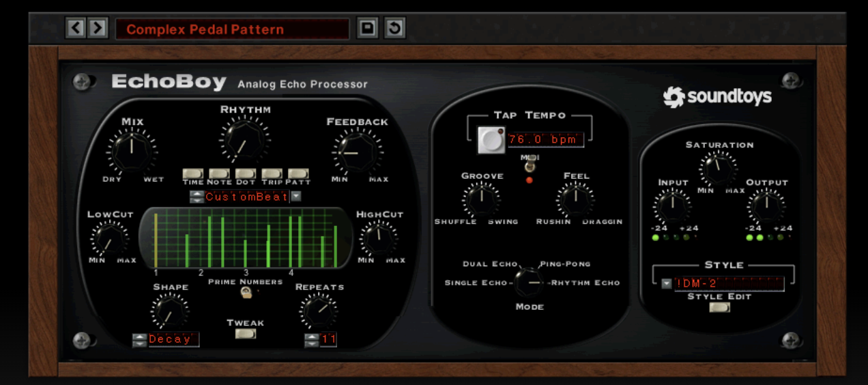Click the Output gain knob
868x385 pixels.
point(765,205)
